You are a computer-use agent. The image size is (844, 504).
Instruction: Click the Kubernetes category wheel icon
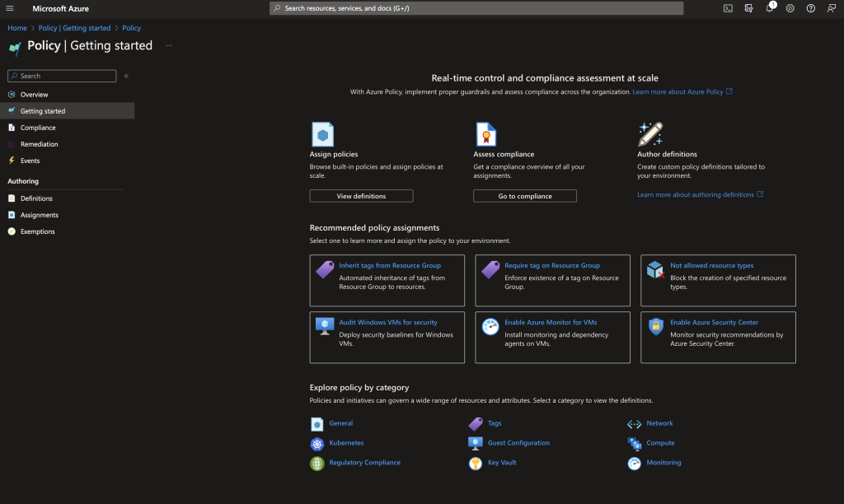(x=317, y=444)
